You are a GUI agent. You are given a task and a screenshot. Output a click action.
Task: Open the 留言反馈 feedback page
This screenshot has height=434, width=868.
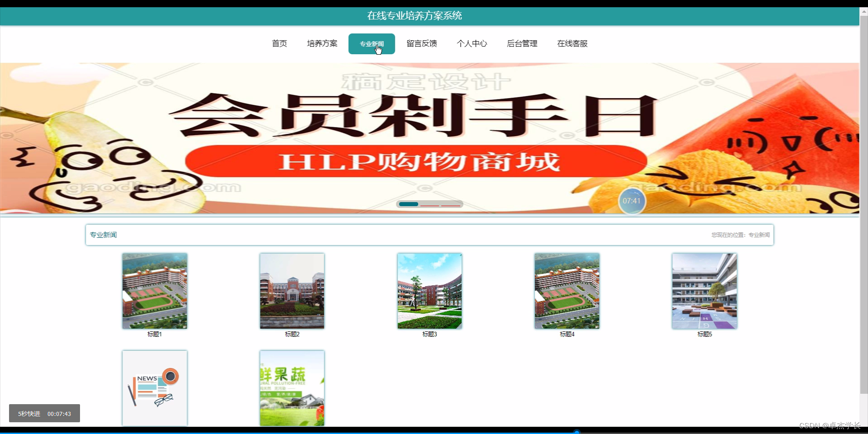(x=421, y=43)
